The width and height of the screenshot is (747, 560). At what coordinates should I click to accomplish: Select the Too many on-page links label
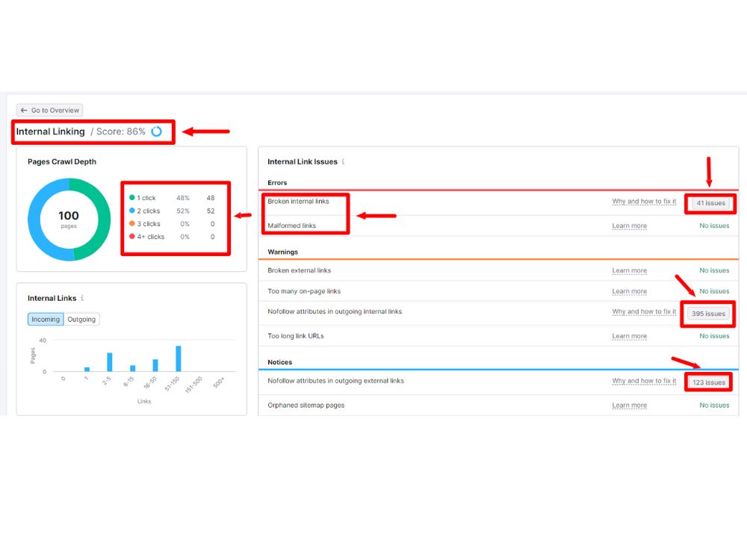(x=304, y=291)
